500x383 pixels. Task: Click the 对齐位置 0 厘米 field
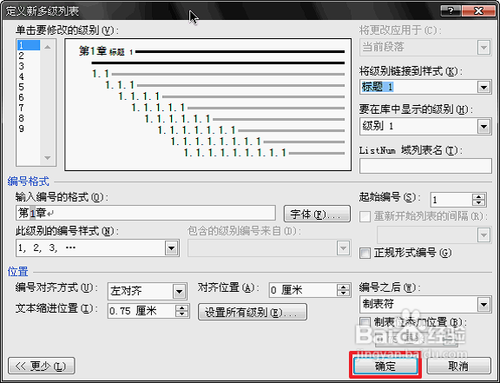pyautogui.click(x=303, y=290)
